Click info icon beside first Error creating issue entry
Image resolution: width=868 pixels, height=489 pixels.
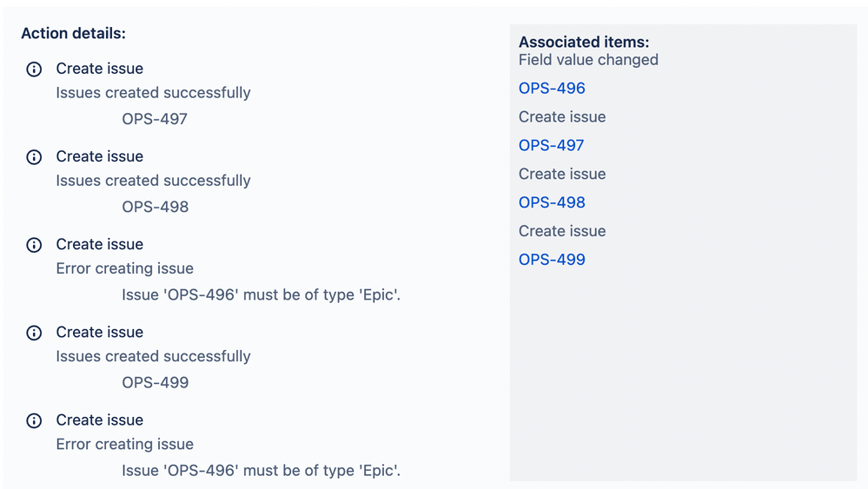point(34,245)
